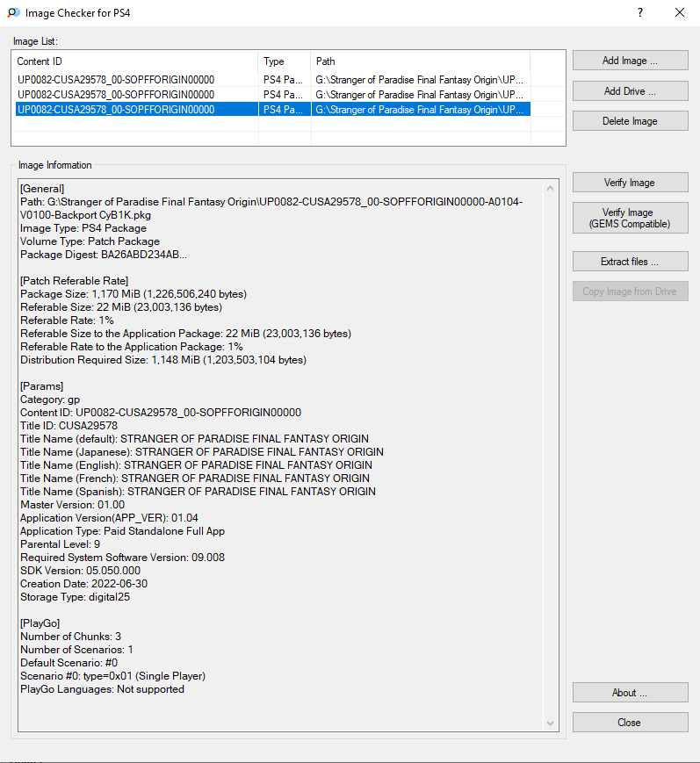Open the Add Drive dialog
This screenshot has height=763, width=700.
pyautogui.click(x=630, y=91)
